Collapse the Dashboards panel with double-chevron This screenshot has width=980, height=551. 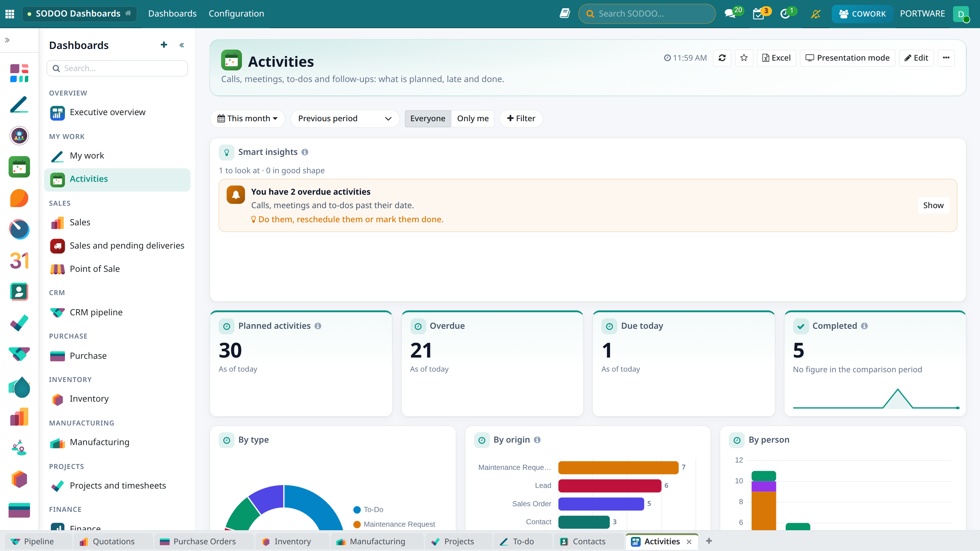182,45
